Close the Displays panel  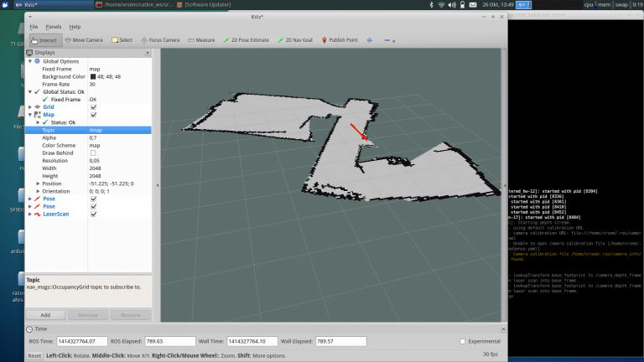[x=148, y=53]
